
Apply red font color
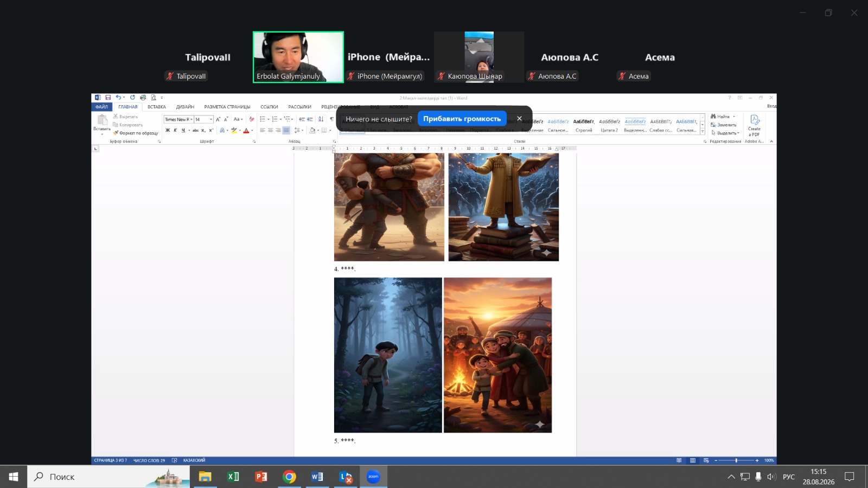(246, 130)
